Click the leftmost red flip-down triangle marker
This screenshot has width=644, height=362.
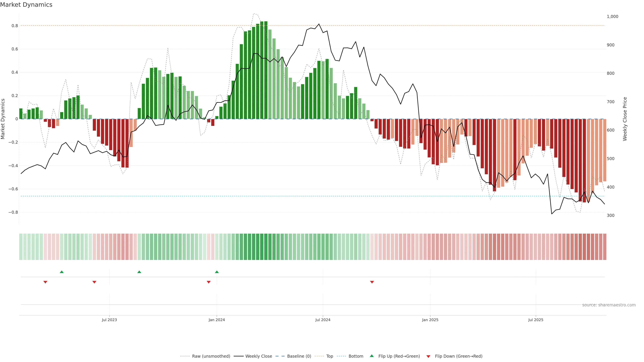tap(45, 282)
